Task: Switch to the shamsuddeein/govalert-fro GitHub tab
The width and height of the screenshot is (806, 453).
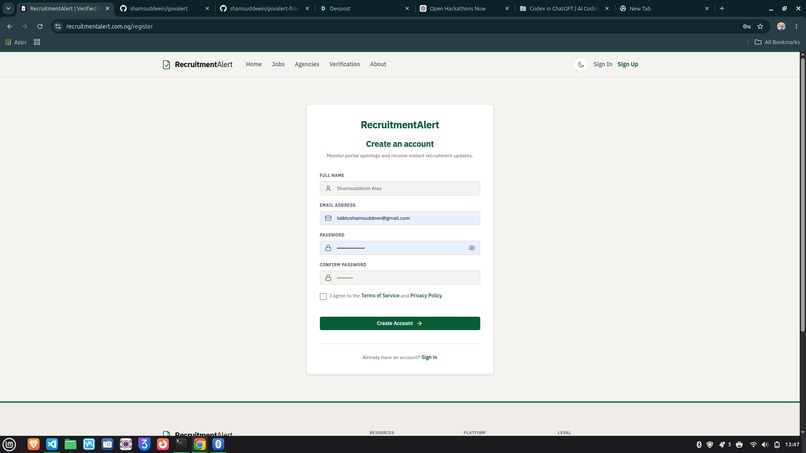Action: tap(263, 8)
